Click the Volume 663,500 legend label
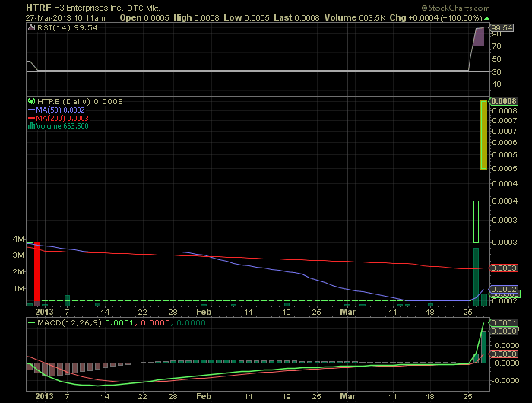Image resolution: width=532 pixels, height=403 pixels. 62,126
